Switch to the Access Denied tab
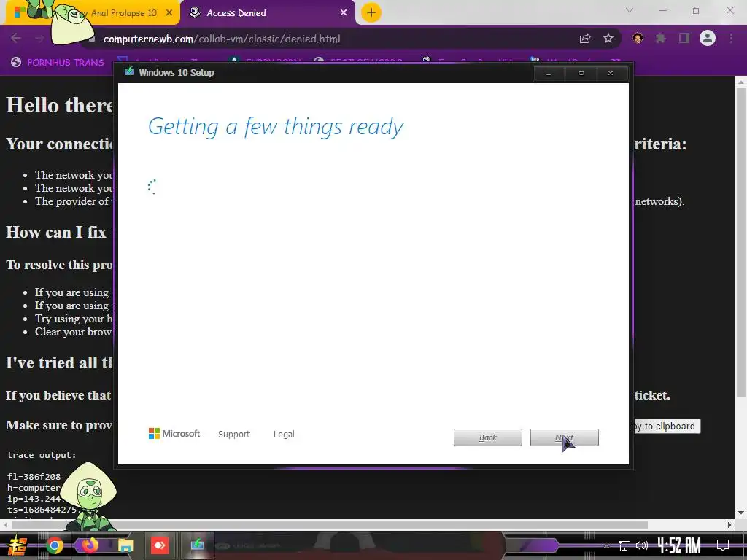Viewport: 747px width, 560px height. pos(267,13)
